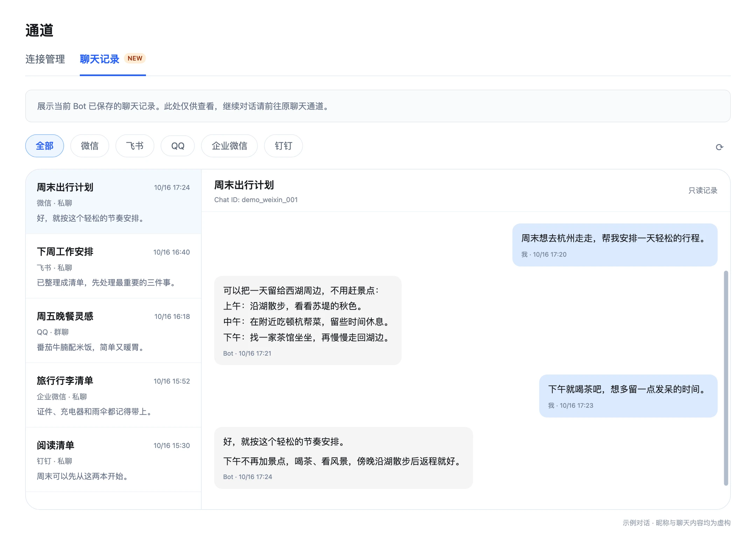Click the message 下午就喝茶吧

pyautogui.click(x=628, y=396)
